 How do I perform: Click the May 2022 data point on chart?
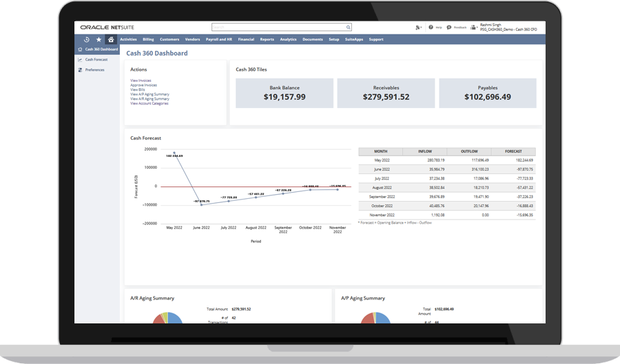(174, 153)
